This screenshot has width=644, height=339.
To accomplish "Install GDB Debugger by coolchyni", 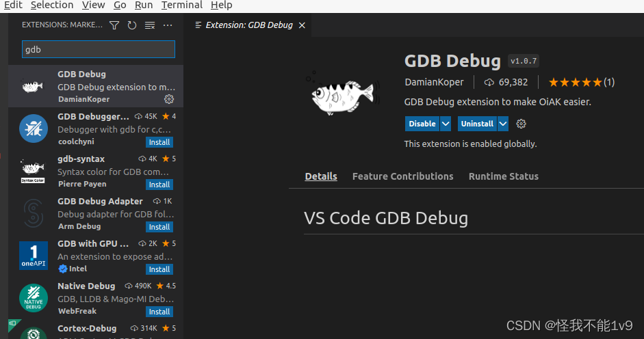I will [x=159, y=142].
